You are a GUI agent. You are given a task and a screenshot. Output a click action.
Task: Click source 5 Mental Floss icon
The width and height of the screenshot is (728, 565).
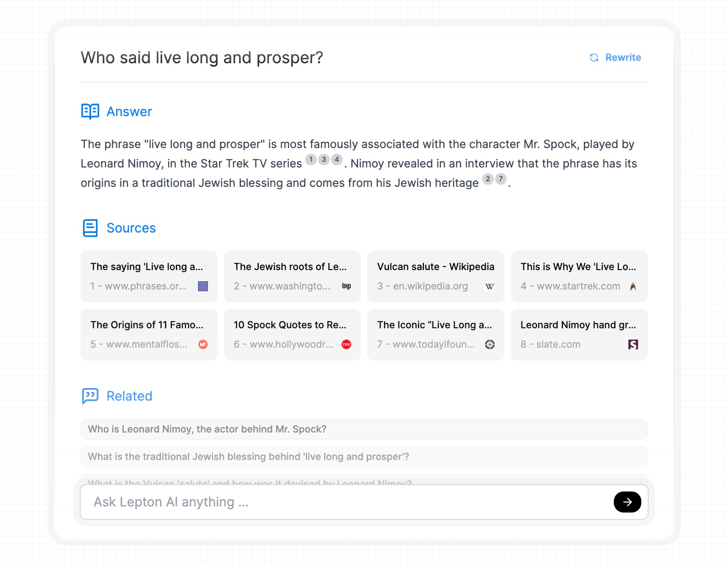click(204, 344)
